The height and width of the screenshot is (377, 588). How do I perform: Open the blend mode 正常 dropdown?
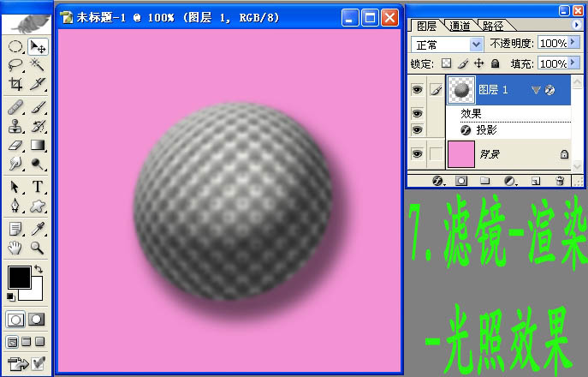click(x=447, y=45)
